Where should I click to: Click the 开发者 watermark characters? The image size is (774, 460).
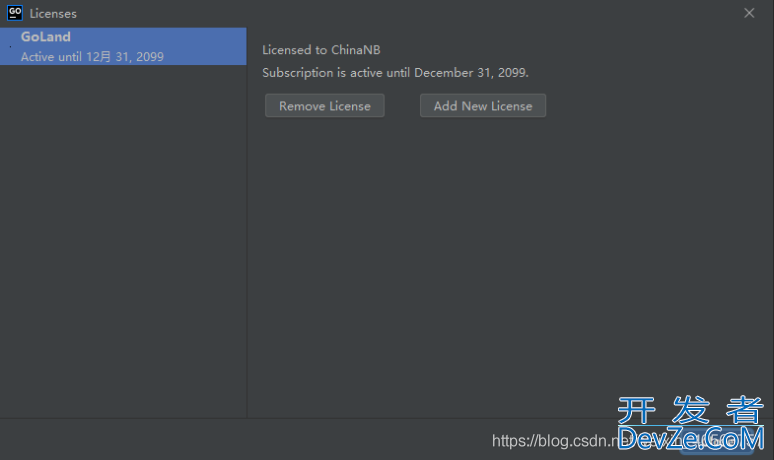(691, 410)
